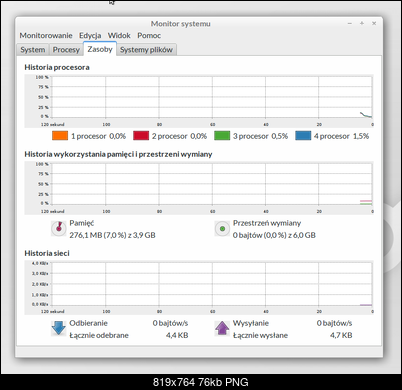Click the Historia wykorzystania pamięci heading
Image resolution: width=402 pixels, height=390 pixels.
pos(118,154)
